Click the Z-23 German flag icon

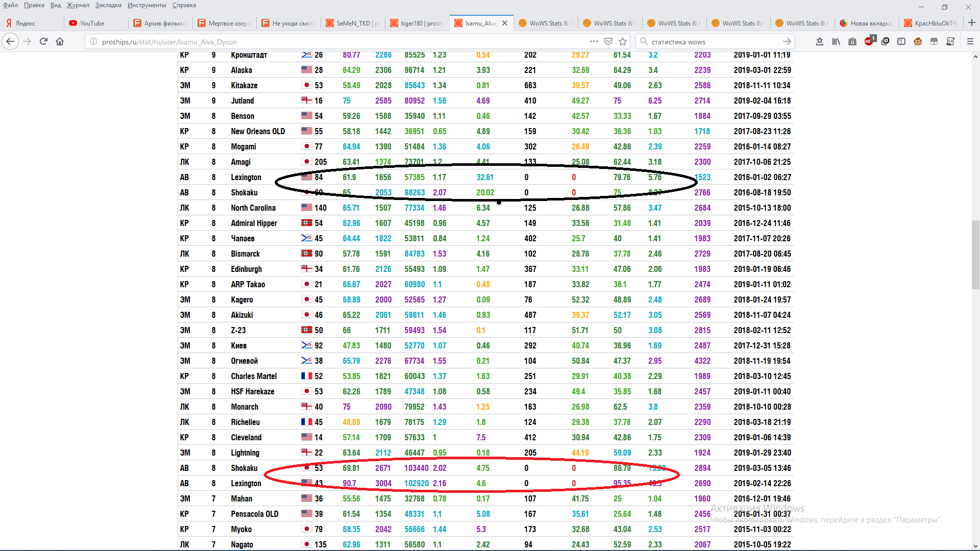(x=306, y=330)
